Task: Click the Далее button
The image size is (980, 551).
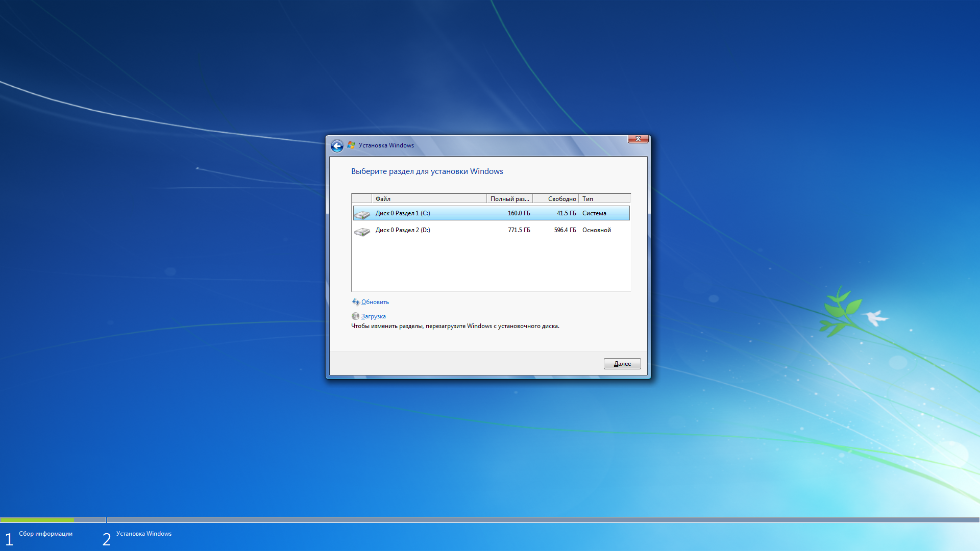Action: click(622, 364)
